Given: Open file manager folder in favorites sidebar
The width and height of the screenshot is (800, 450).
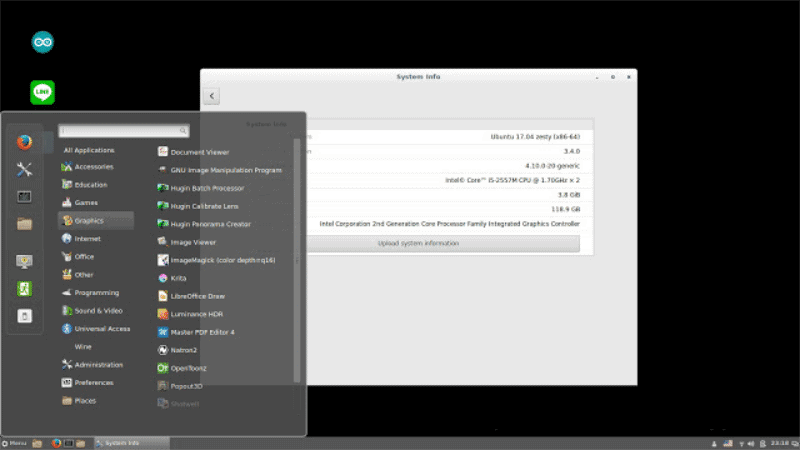Looking at the screenshot, I should [24, 223].
